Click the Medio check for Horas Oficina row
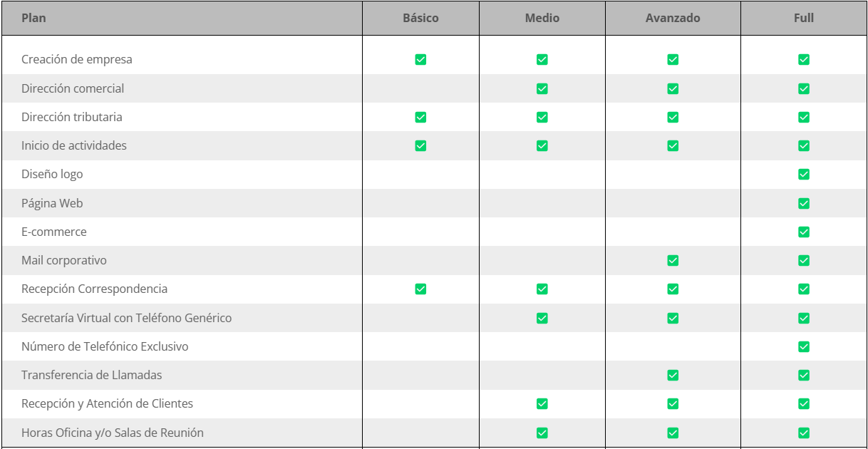 pyautogui.click(x=542, y=433)
